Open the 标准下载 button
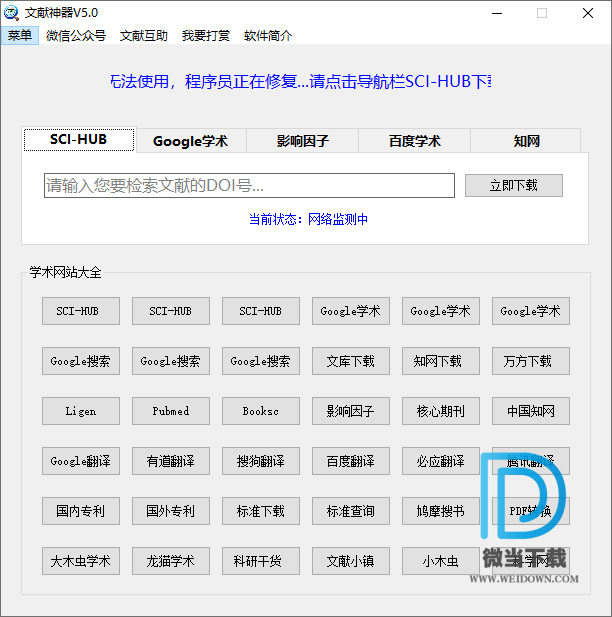This screenshot has width=612, height=617. (x=261, y=511)
